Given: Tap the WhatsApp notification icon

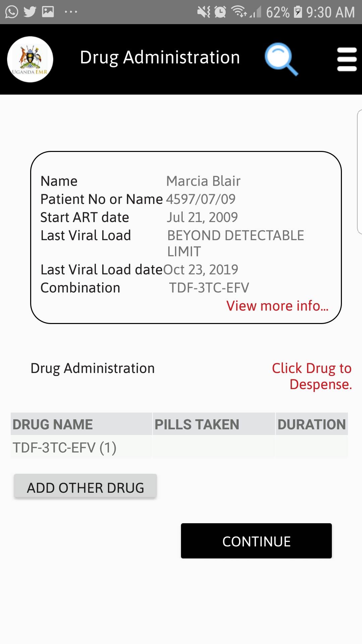Looking at the screenshot, I should click(x=12, y=12).
